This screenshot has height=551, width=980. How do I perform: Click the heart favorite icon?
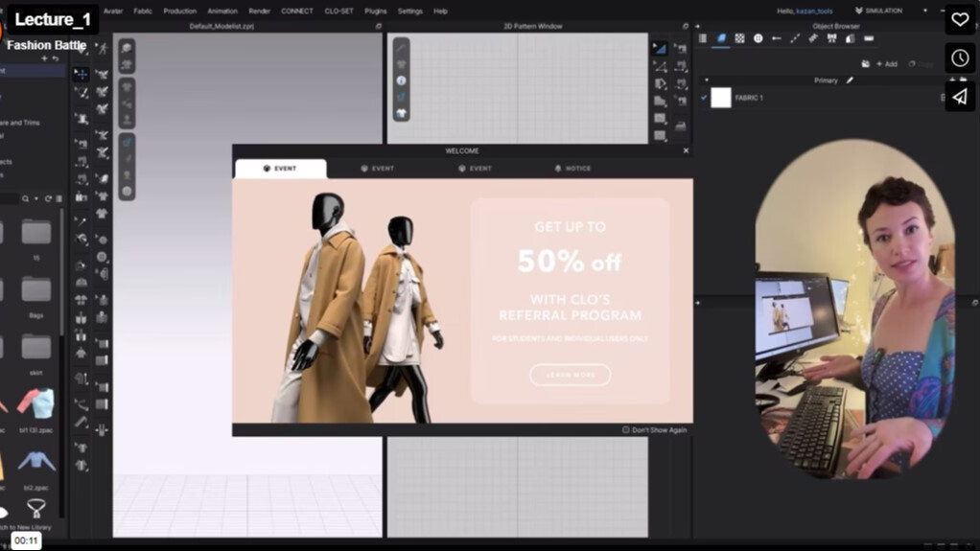(960, 19)
